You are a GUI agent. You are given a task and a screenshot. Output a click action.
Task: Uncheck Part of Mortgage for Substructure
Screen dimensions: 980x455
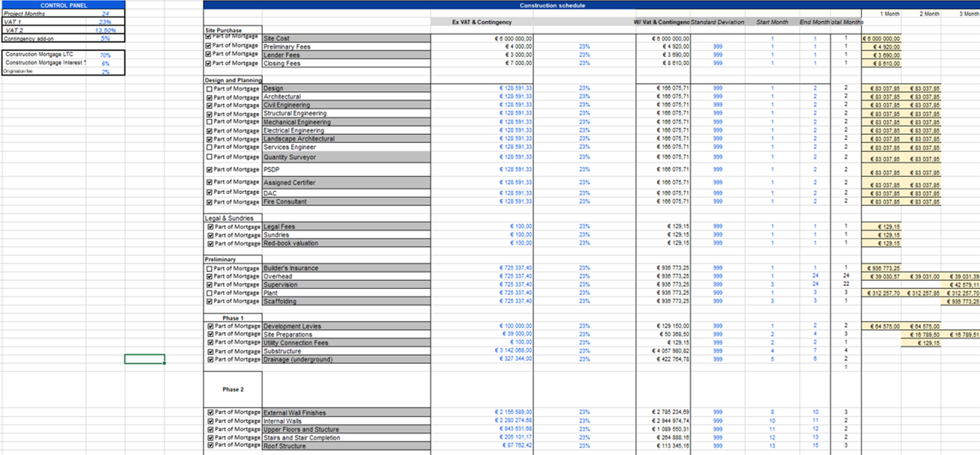click(x=212, y=351)
